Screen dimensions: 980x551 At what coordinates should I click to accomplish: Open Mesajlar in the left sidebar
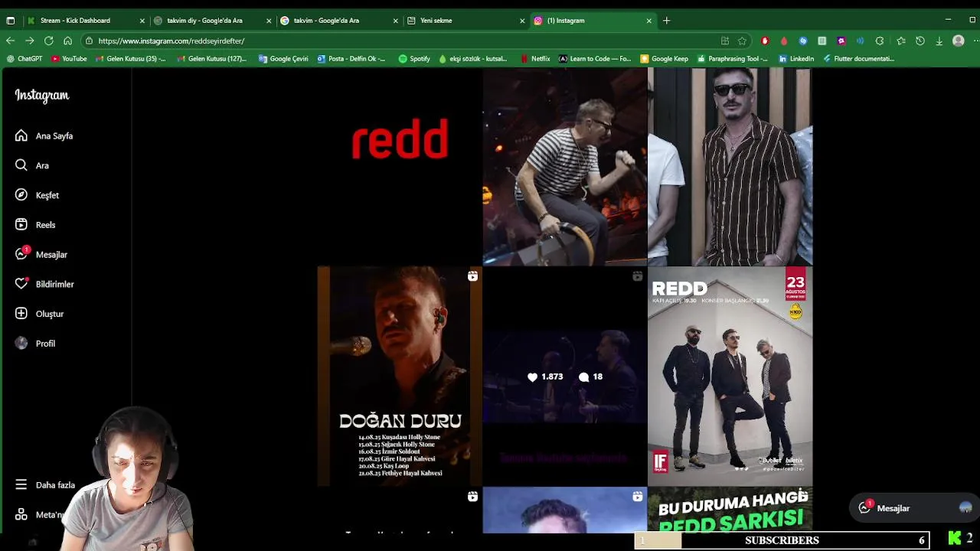click(41, 254)
